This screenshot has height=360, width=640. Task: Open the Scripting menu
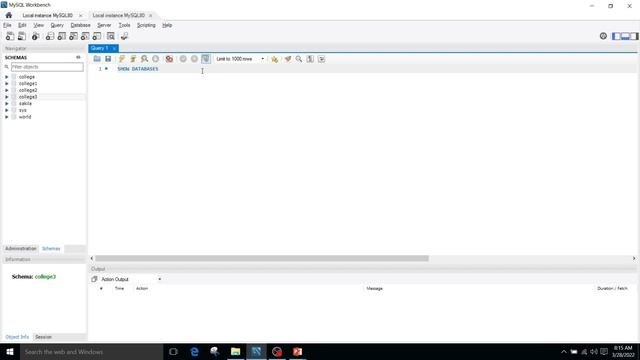146,25
